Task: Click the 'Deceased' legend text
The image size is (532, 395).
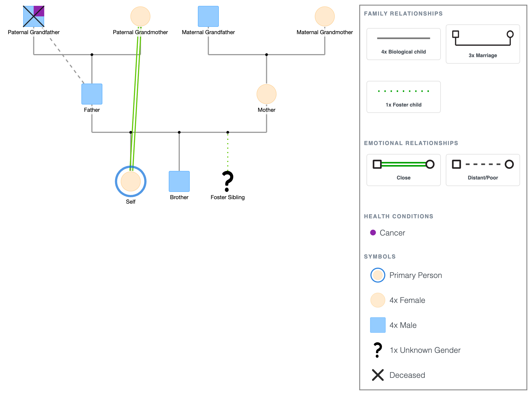Action: pos(407,375)
